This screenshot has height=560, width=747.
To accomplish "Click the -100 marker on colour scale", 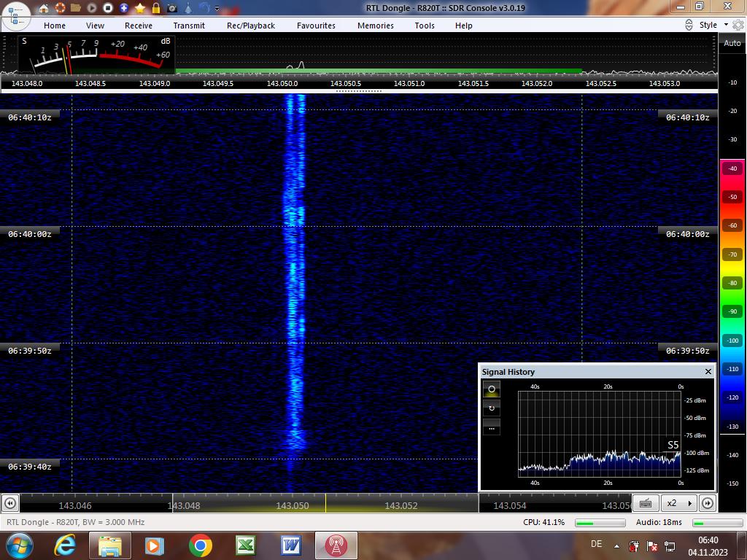I will [x=732, y=341].
